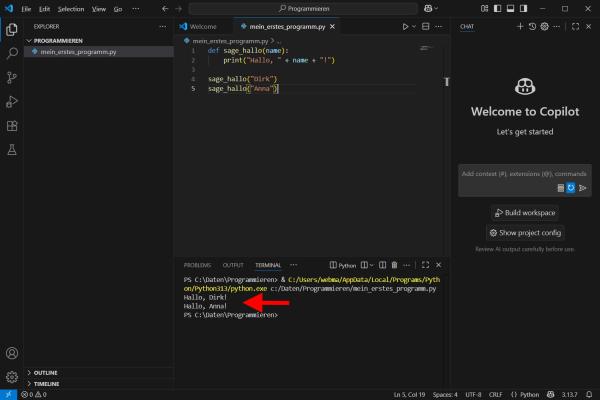Kill the terminal with trash icon
The height and width of the screenshot is (400, 600).
(395, 265)
